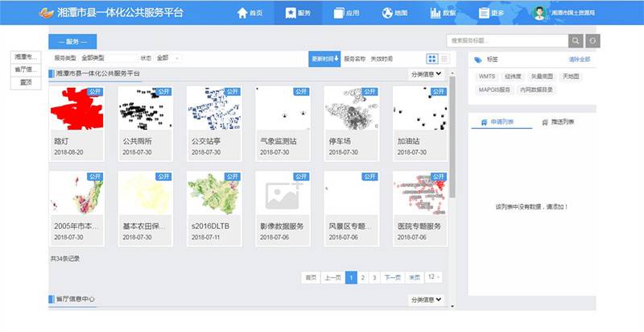Toggle the 矢量底图 tag filter
Image resolution: width=644 pixels, height=332 pixels.
coord(540,77)
